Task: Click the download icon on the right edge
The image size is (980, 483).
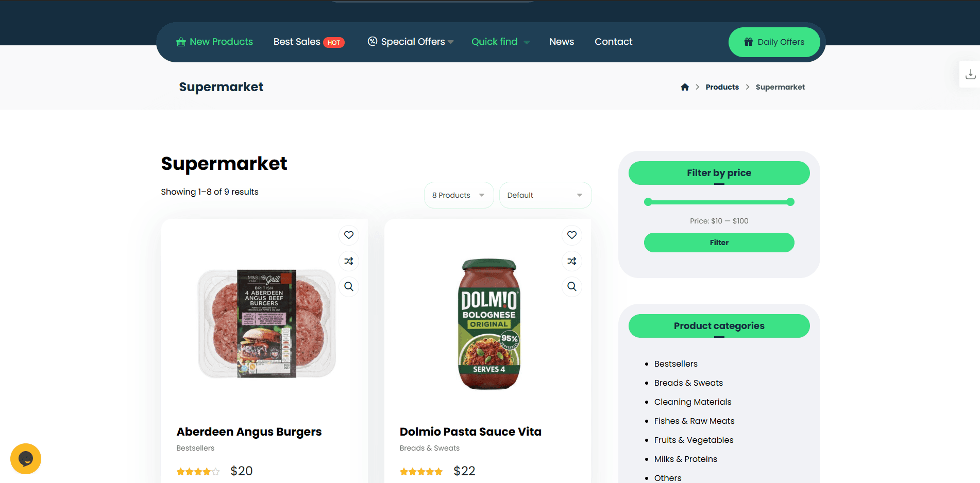Action: pos(971,74)
